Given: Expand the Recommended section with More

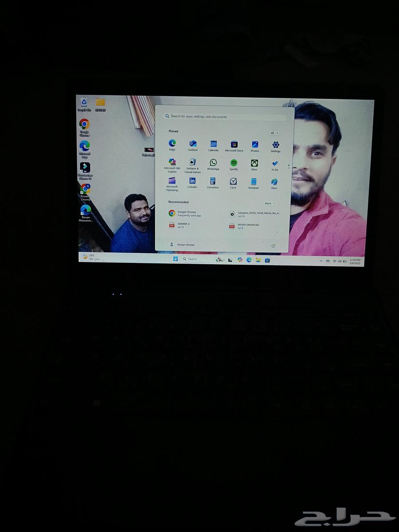Looking at the screenshot, I should [x=270, y=203].
